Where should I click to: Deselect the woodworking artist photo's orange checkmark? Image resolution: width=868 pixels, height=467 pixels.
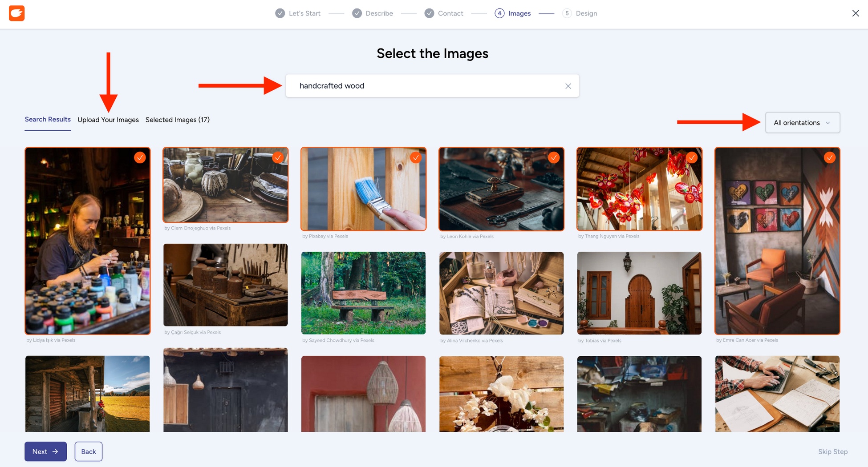140,157
